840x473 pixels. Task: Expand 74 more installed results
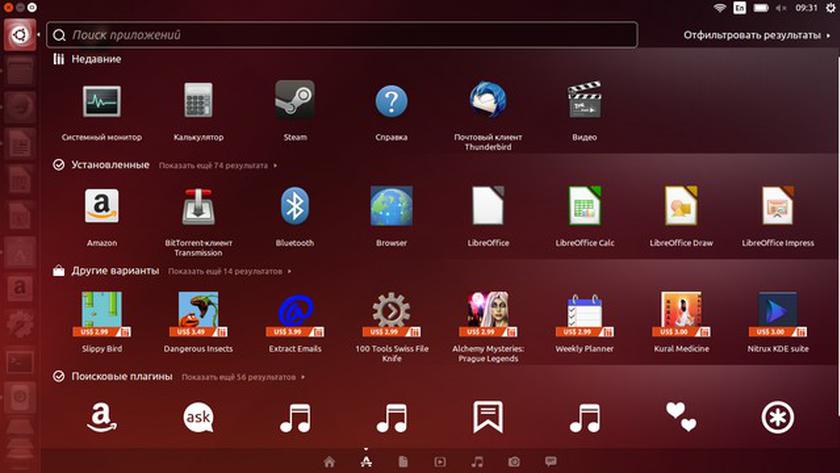tap(216, 165)
